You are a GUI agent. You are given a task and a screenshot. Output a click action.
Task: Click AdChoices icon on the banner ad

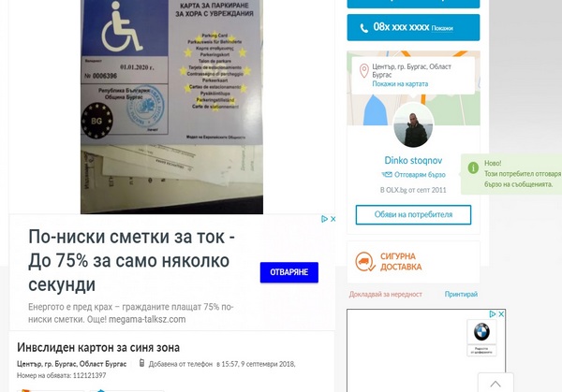pos(325,219)
